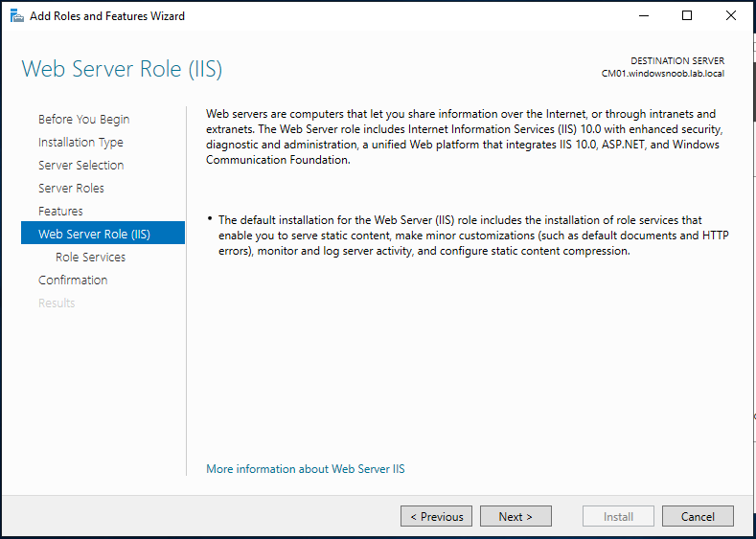The height and width of the screenshot is (539, 756).
Task: Select Web Server Role (IIS) step
Action: tap(103, 234)
